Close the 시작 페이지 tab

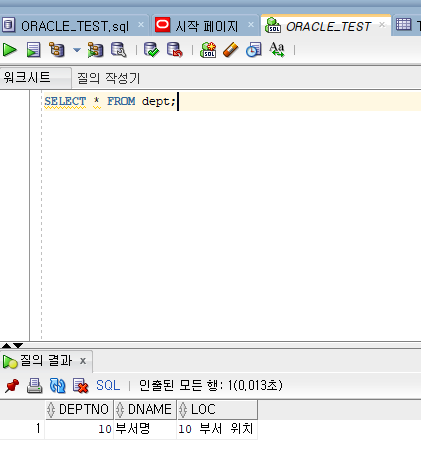(251, 25)
